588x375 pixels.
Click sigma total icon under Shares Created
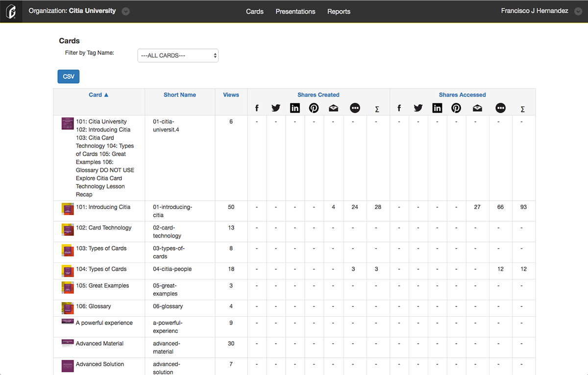(377, 109)
